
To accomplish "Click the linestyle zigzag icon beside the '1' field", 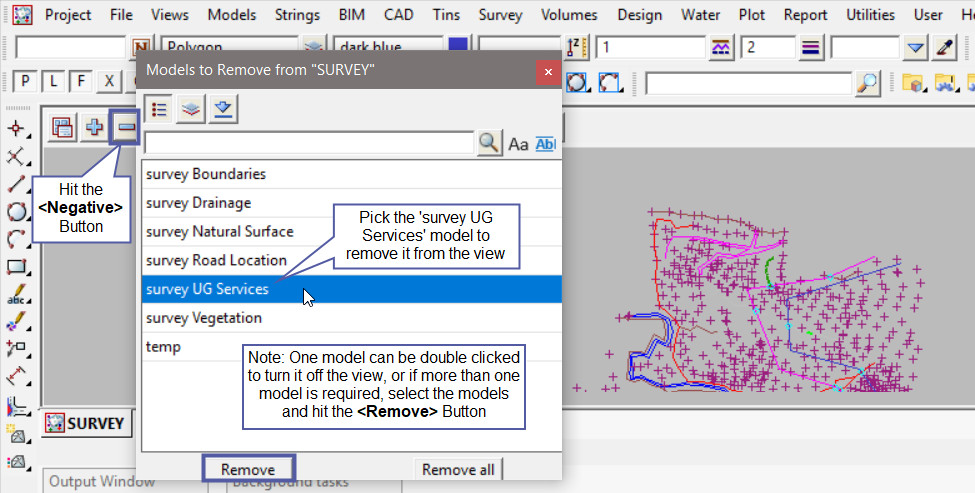I will click(x=722, y=47).
